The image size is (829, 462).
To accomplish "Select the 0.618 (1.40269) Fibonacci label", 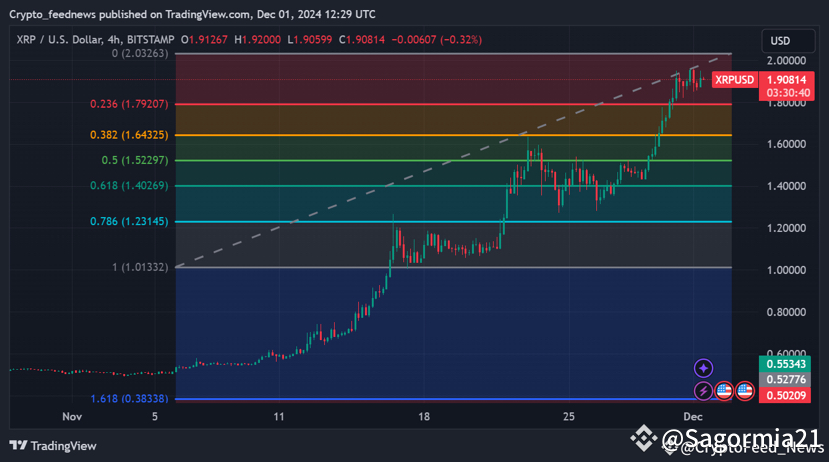I will coord(129,186).
